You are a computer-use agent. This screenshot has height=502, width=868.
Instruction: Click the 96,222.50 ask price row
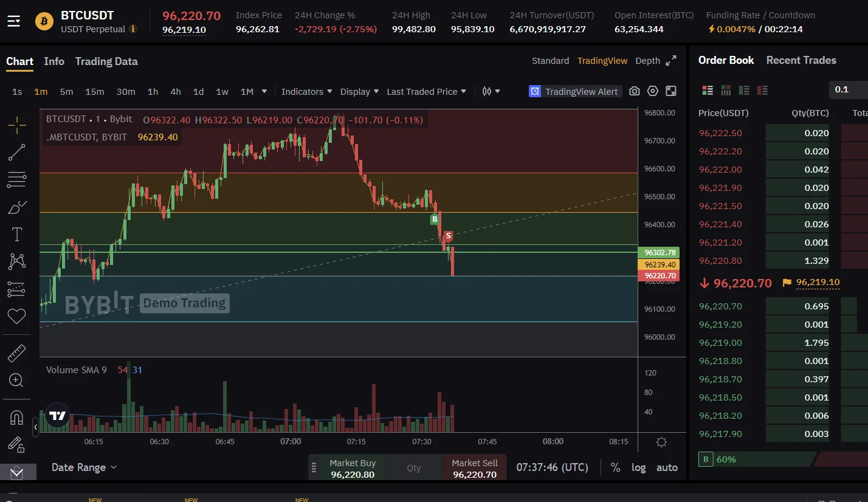(783, 133)
